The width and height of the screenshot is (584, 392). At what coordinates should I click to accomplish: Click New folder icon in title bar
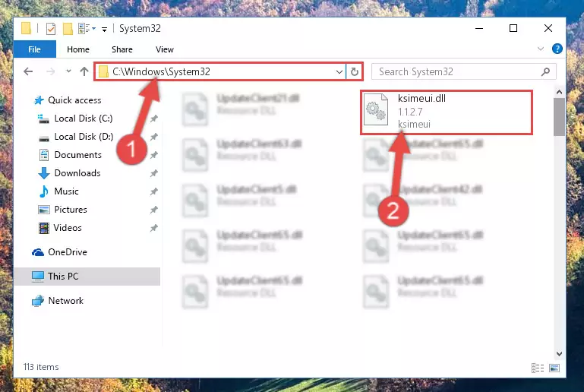pyautogui.click(x=68, y=29)
